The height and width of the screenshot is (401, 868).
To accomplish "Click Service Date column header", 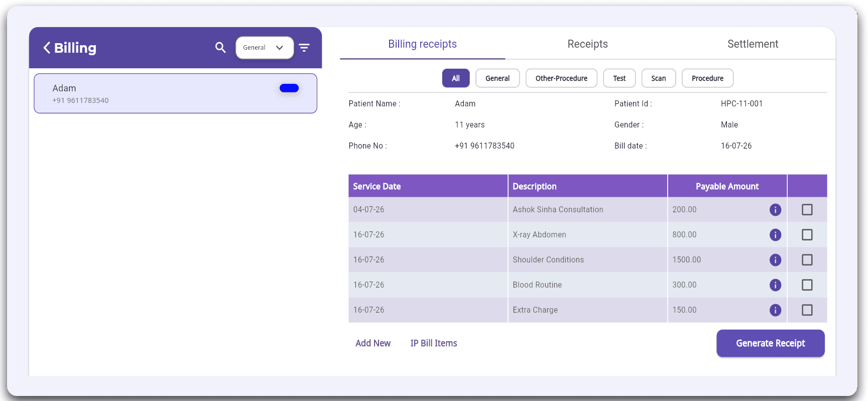I will [428, 186].
